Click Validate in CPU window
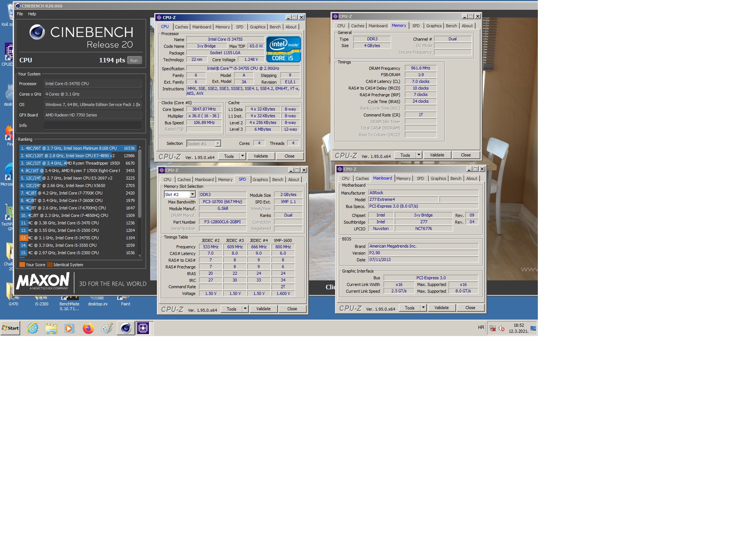747x560 pixels. click(x=261, y=156)
